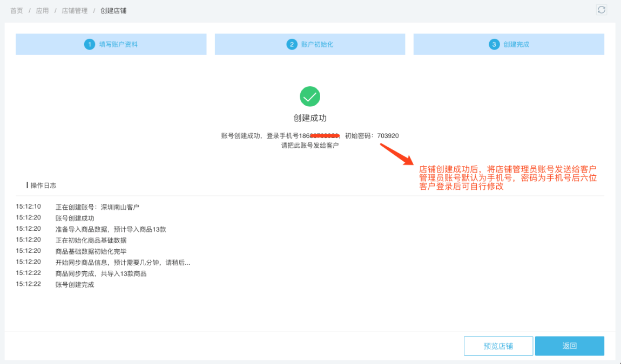Click the 预览店铺 button
621x364 pixels.
(x=498, y=346)
